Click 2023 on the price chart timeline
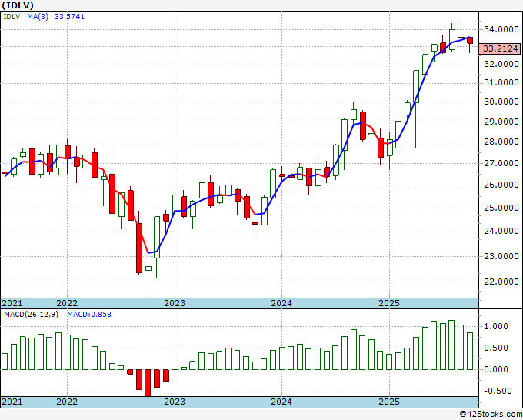The image size is (523, 420). [175, 303]
